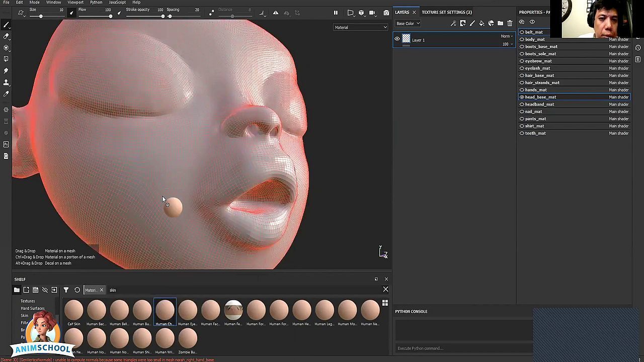The height and width of the screenshot is (362, 644).
Task: Toggle visibility of Layer 1
Action: [x=397, y=39]
